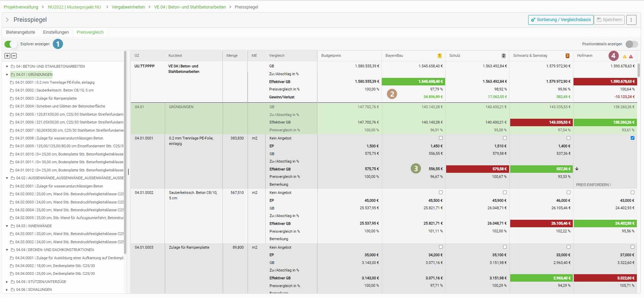The image size is (644, 298).
Task: Expand the 04.05 Stützen/Unterzüge node
Action: [7, 282]
